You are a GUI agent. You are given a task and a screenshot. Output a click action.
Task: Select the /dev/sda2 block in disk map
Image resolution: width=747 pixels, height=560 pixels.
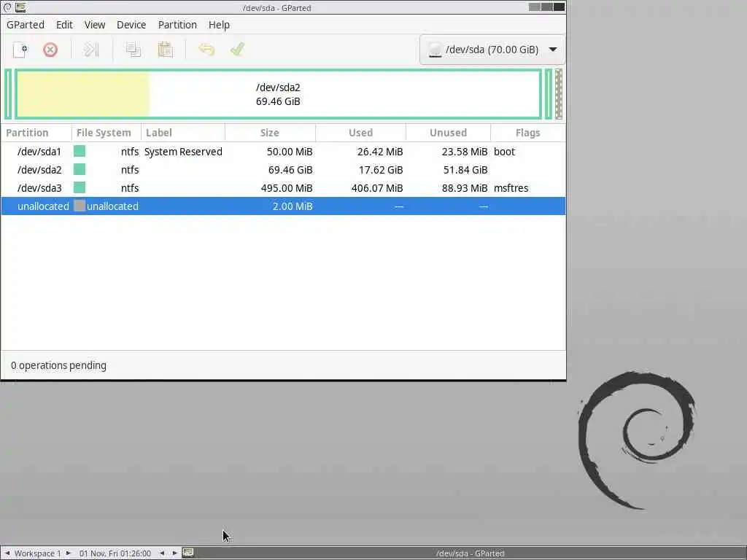pyautogui.click(x=278, y=94)
